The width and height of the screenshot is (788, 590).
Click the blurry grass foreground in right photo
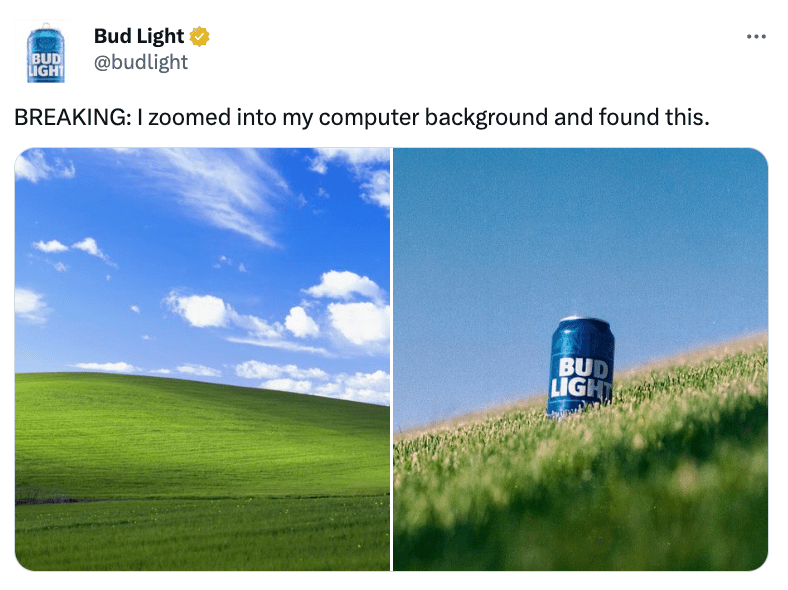(x=580, y=503)
